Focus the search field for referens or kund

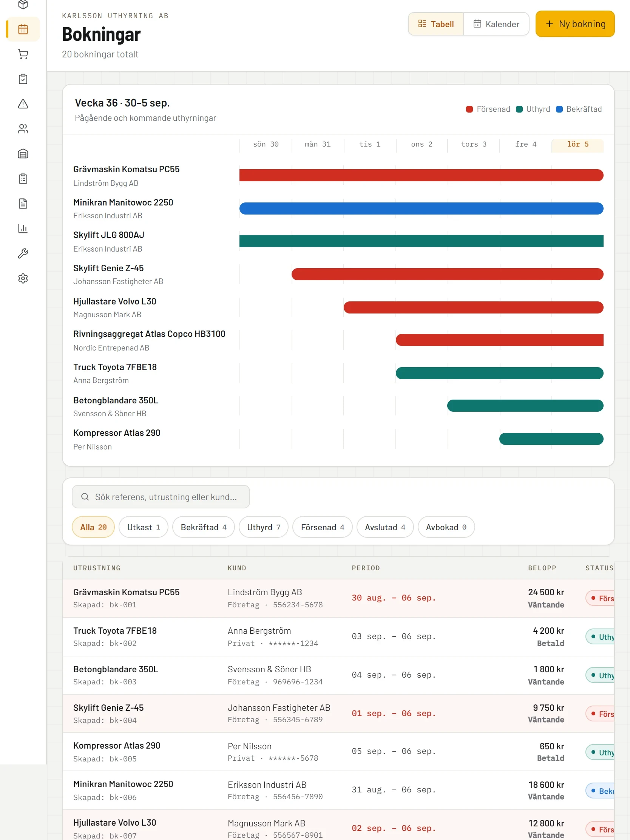click(x=161, y=497)
